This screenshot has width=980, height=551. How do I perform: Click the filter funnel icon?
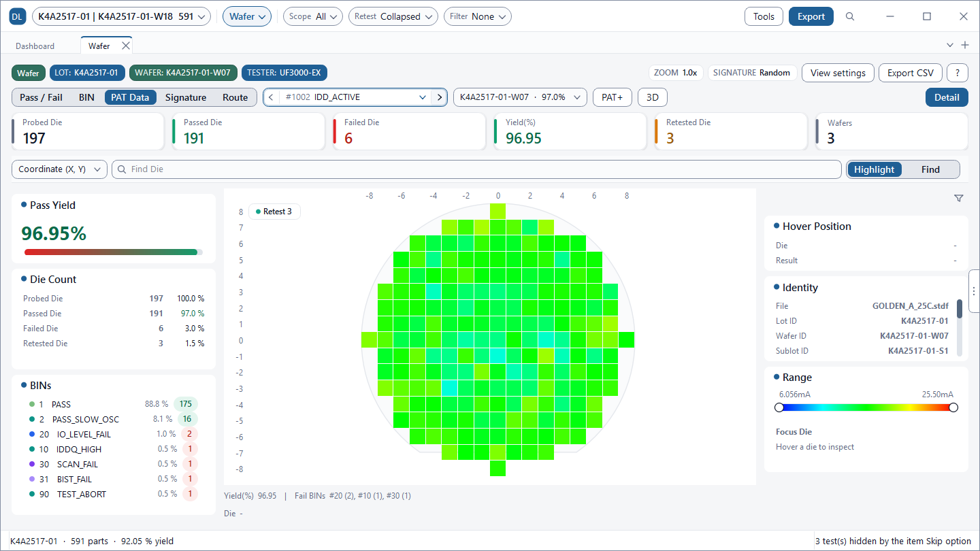[x=959, y=198]
